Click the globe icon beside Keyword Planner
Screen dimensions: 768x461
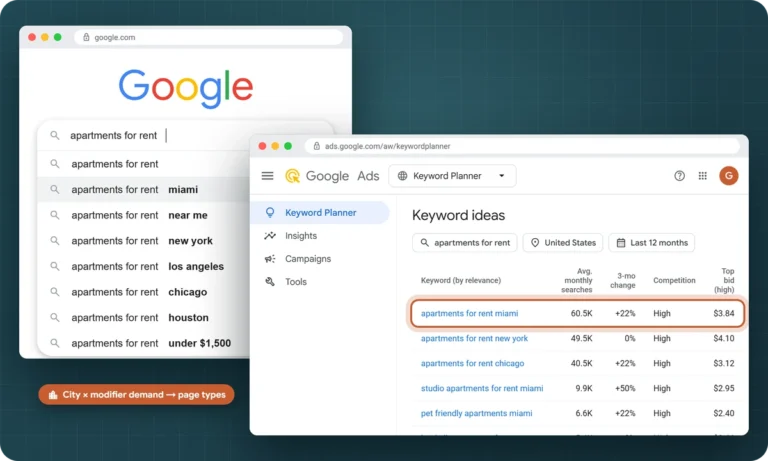pyautogui.click(x=403, y=176)
